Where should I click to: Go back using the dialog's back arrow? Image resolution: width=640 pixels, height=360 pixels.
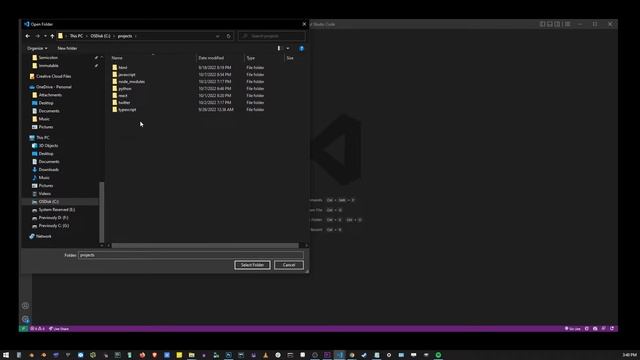point(28,36)
